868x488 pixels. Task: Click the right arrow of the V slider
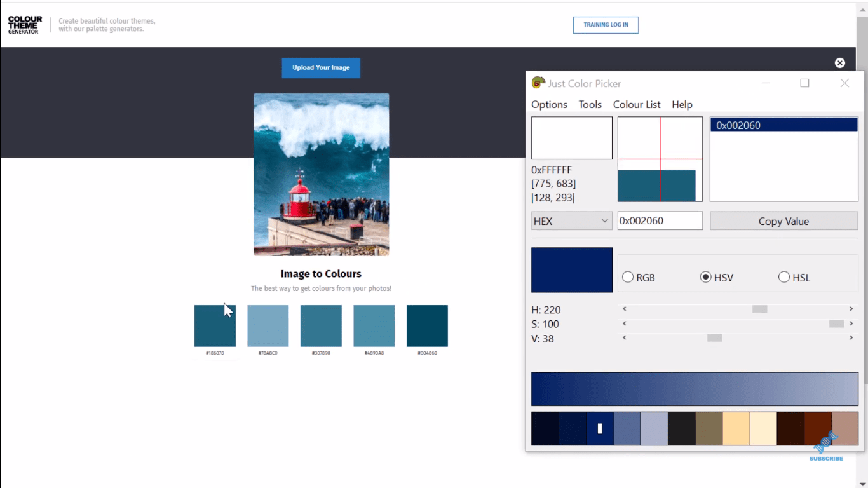[851, 337]
